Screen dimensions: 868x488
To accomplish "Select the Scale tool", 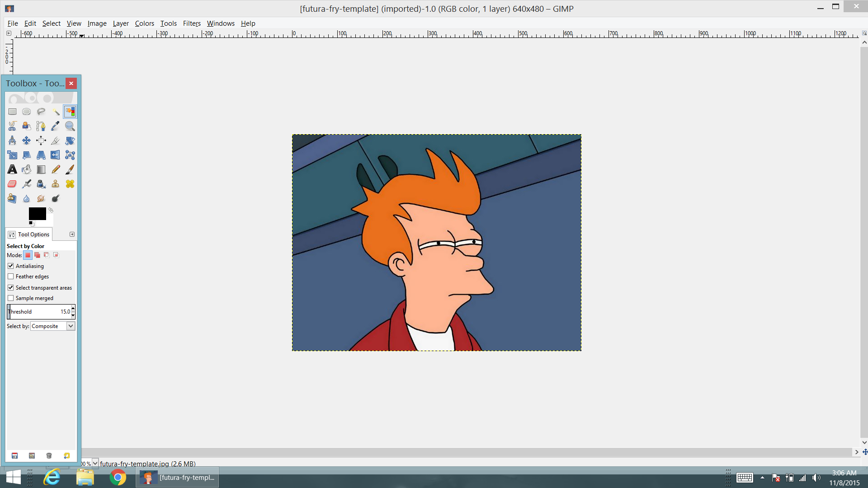I will [x=12, y=155].
